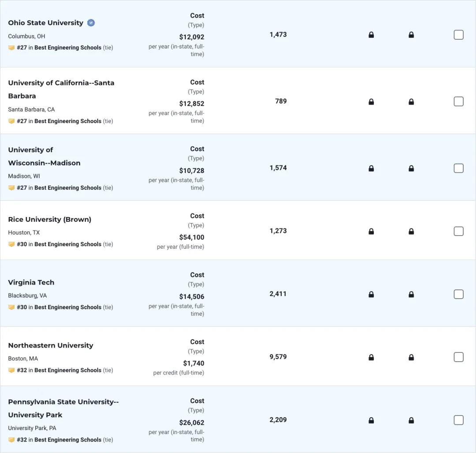Viewport: 476px width, 453px height.
Task: Click Best Engineering Schools under Northeastern University
Action: (x=68, y=370)
